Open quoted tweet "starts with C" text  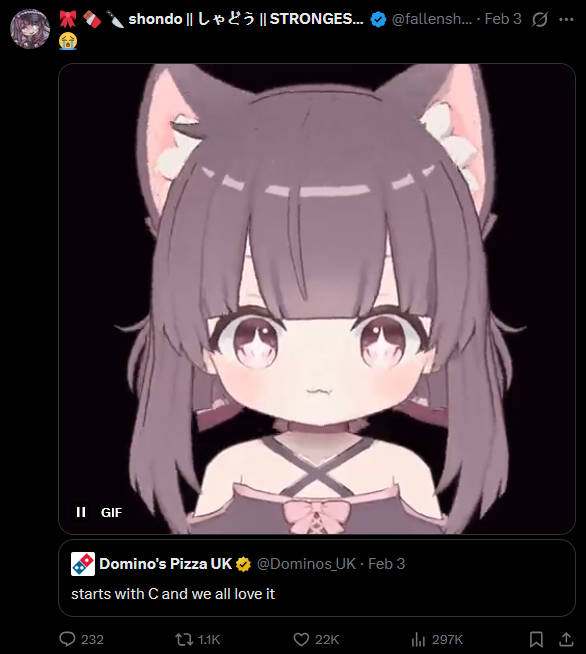[173, 594]
